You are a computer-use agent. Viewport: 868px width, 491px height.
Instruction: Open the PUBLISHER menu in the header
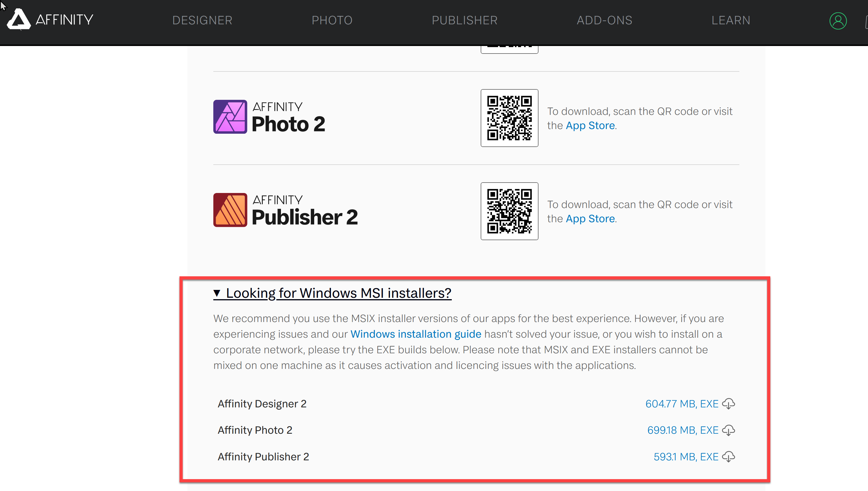[464, 20]
